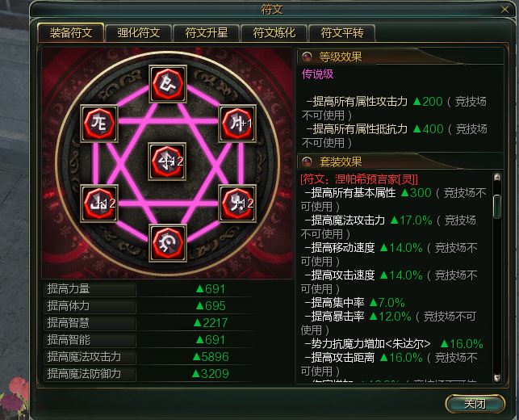Viewport: 519px width, 420px height.
Task: Close the 符文 window with the X
Action: point(504,10)
